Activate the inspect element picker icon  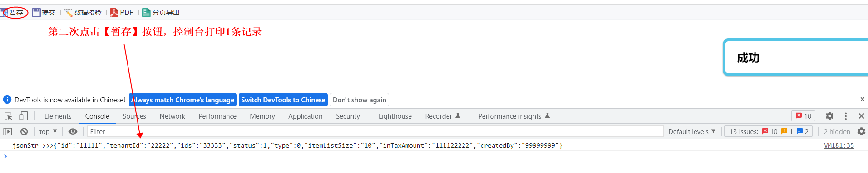click(x=8, y=116)
